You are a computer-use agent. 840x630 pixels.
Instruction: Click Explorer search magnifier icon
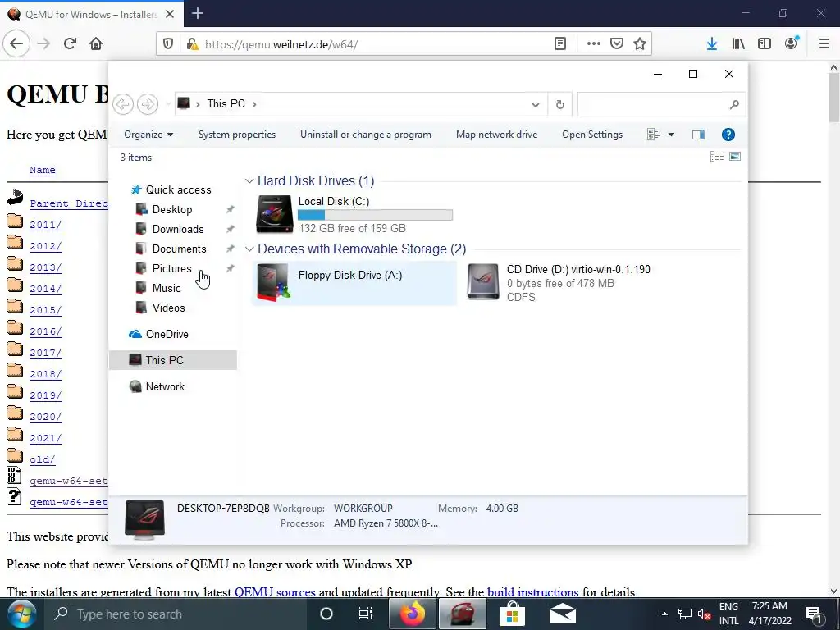coord(734,104)
